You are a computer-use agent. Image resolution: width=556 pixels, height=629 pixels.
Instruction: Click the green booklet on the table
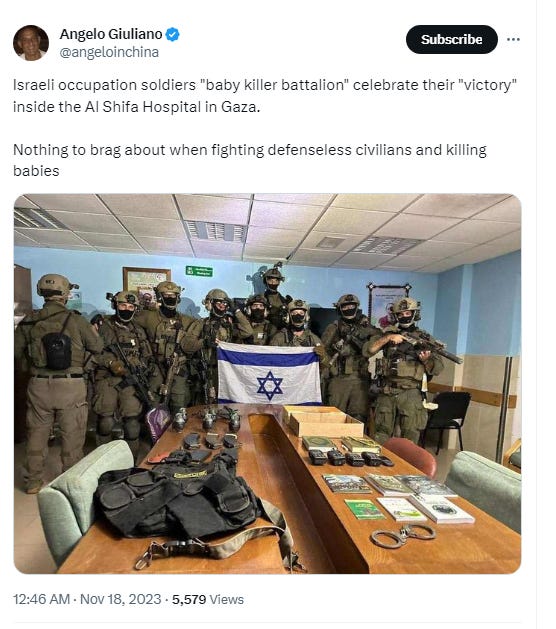364,509
